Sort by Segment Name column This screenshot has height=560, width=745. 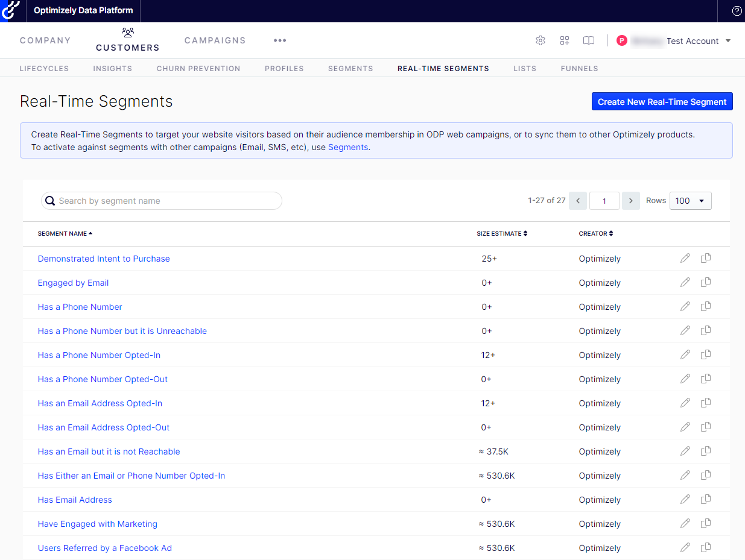tap(65, 234)
